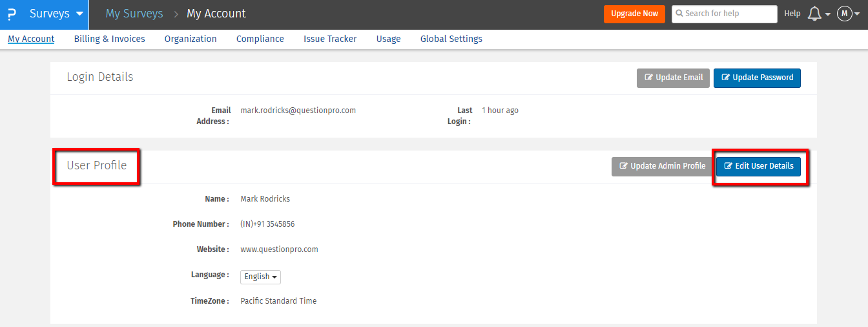Click the Upgrade Now button
Screen dimensions: 868x327
(634, 14)
